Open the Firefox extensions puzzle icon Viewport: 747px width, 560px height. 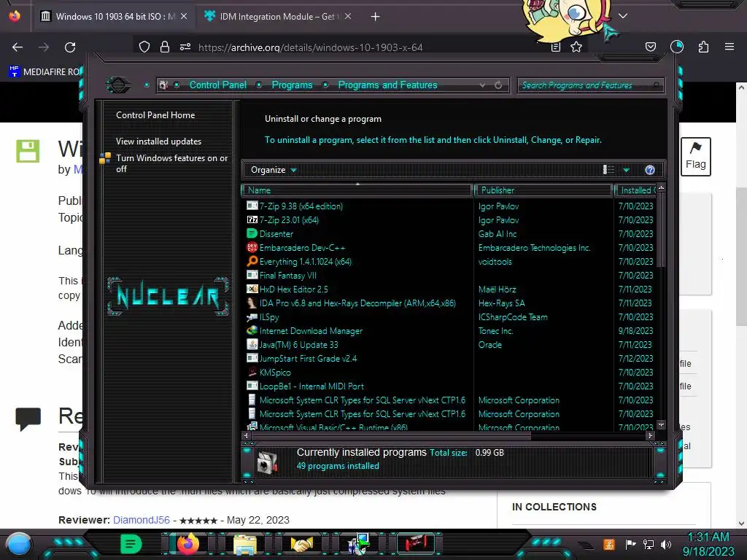click(x=704, y=47)
